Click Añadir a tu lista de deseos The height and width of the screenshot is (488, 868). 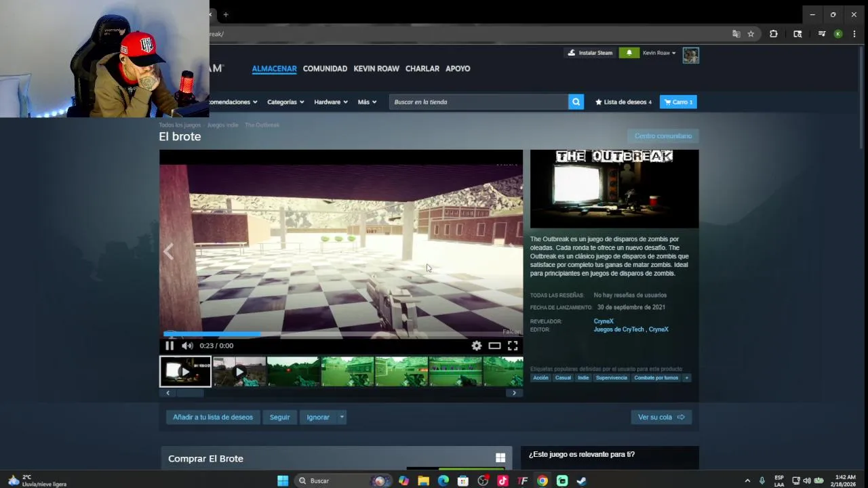pos(213,418)
